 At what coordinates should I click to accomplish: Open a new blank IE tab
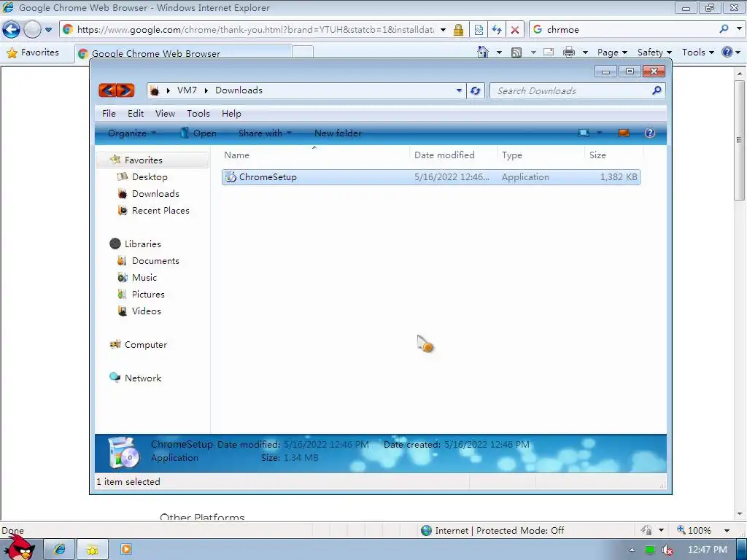[x=303, y=52]
